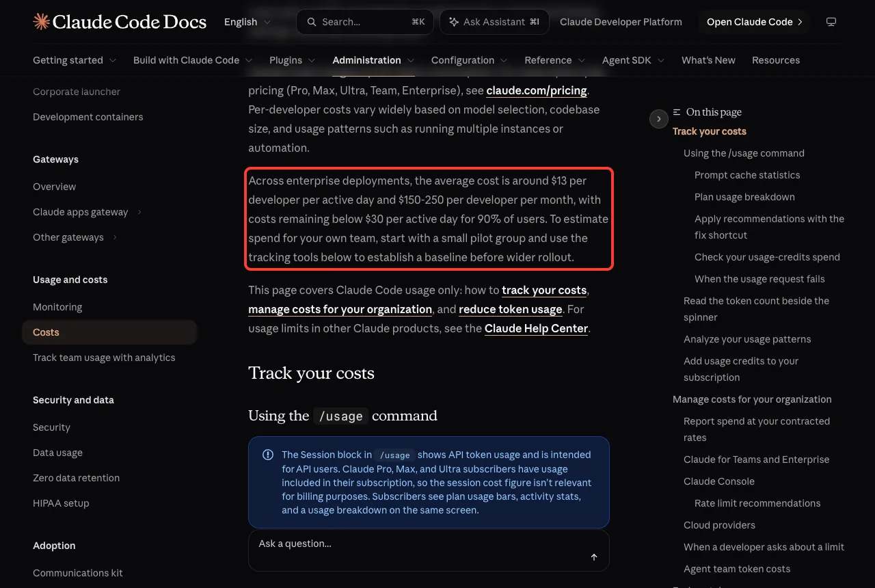Open the English language dropdown
The height and width of the screenshot is (588, 875).
coord(246,22)
